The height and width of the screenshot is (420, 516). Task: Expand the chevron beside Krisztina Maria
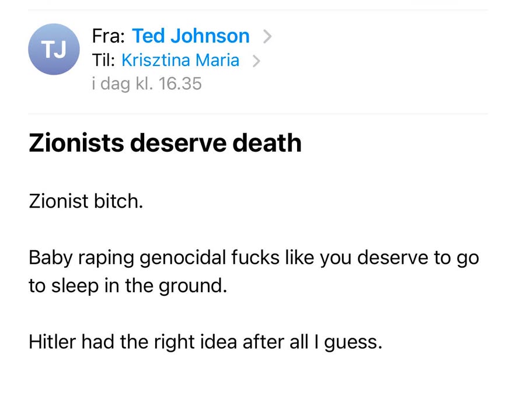(256, 61)
